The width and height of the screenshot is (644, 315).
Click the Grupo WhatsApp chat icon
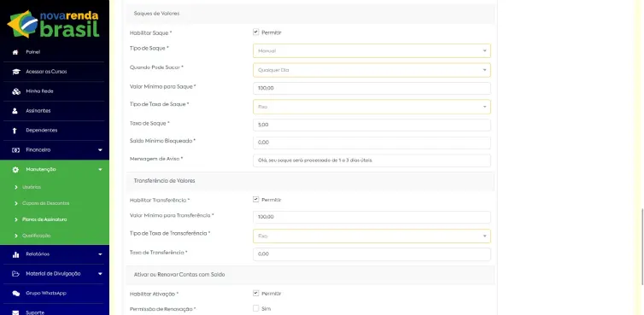[x=15, y=294]
